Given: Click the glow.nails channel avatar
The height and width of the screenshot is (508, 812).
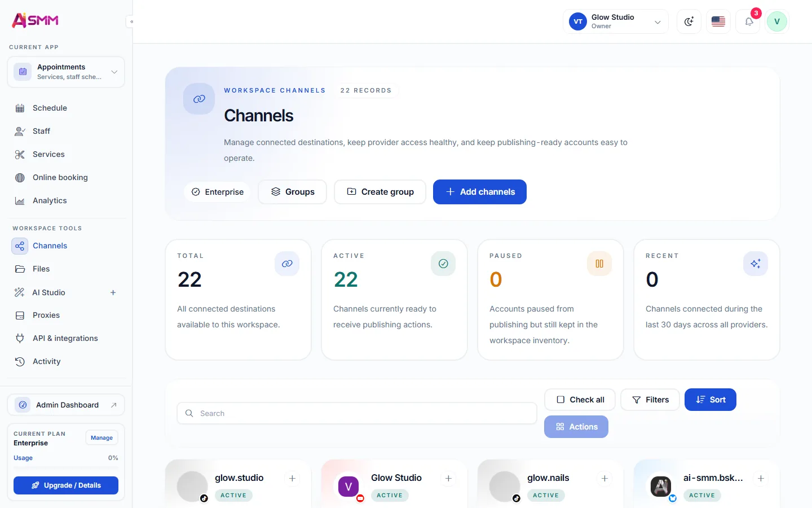Looking at the screenshot, I should point(505,487).
